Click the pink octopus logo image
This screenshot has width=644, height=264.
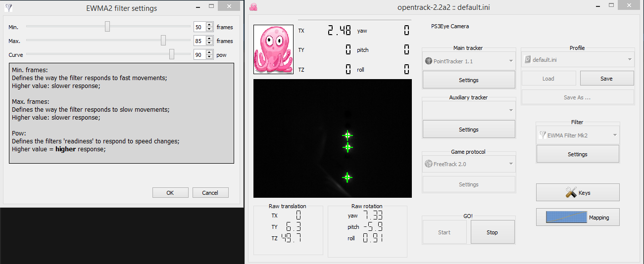click(x=274, y=49)
